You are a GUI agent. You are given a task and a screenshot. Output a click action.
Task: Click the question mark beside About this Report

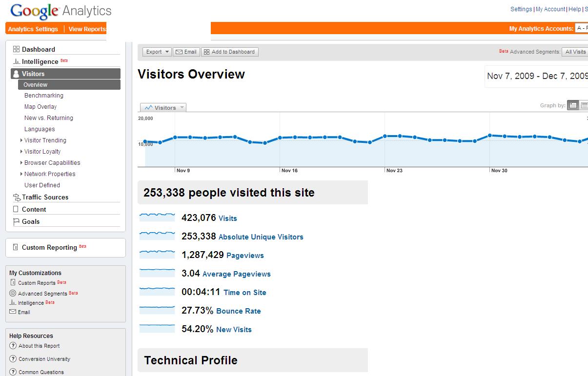[13, 346]
